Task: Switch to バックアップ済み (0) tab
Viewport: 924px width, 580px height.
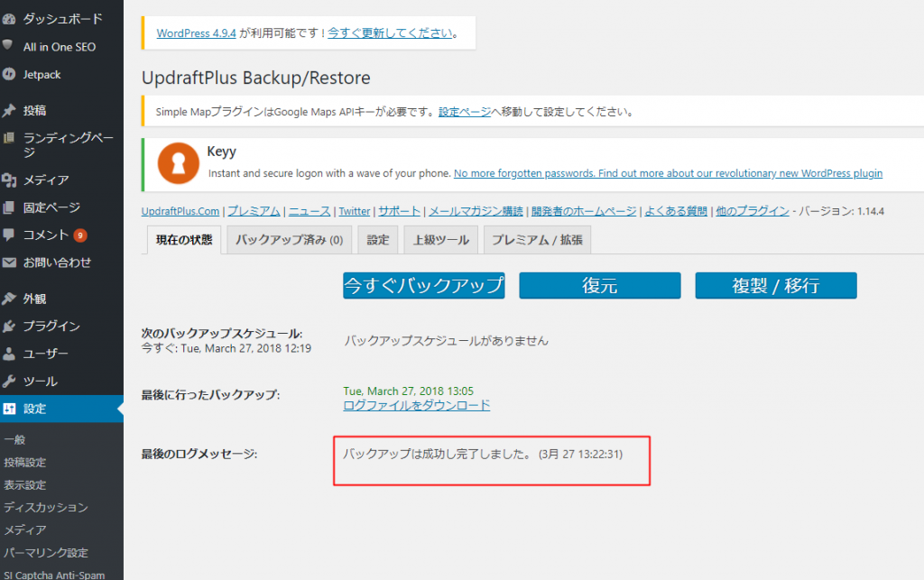Action: click(x=290, y=240)
